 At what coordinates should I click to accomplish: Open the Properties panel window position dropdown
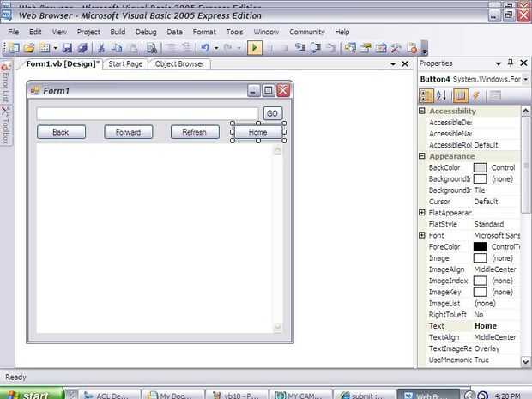[498, 63]
